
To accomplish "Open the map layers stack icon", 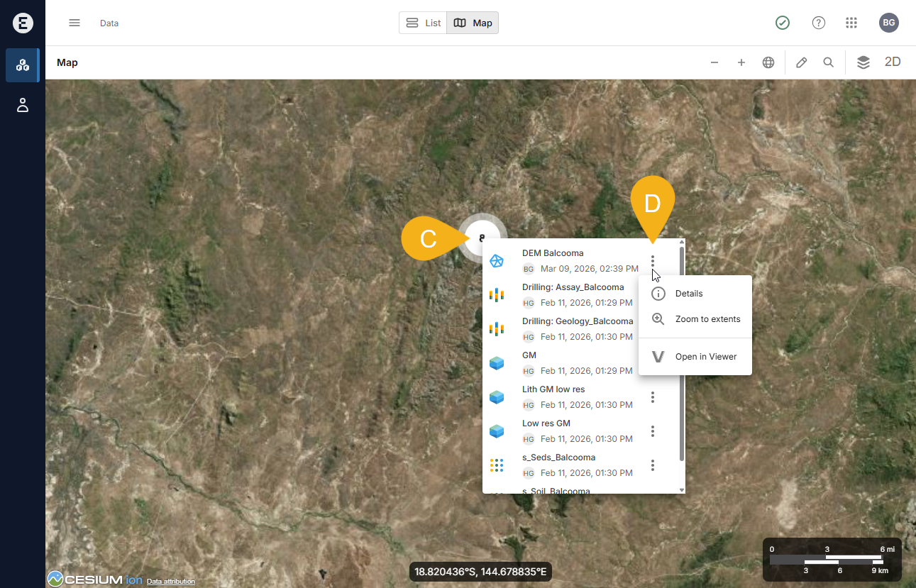I will [x=863, y=62].
